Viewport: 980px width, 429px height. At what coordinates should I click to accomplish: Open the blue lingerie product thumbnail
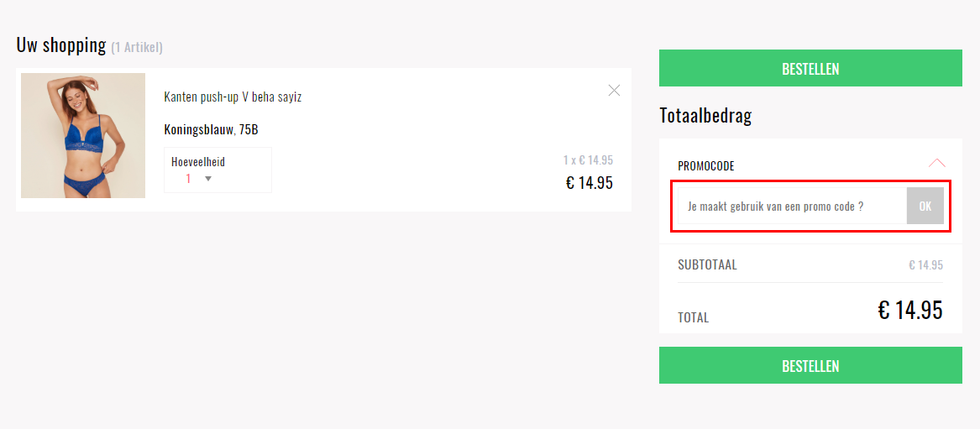pyautogui.click(x=83, y=135)
